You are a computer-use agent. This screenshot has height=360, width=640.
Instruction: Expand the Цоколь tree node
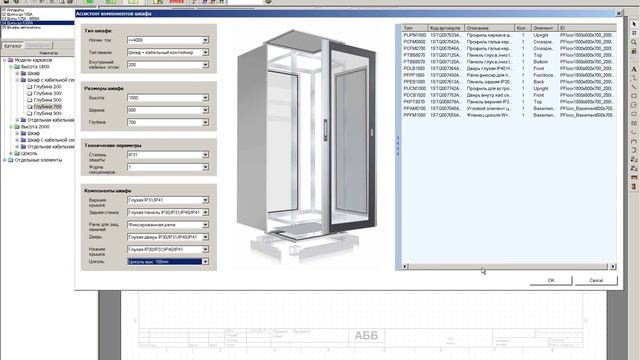point(11,153)
